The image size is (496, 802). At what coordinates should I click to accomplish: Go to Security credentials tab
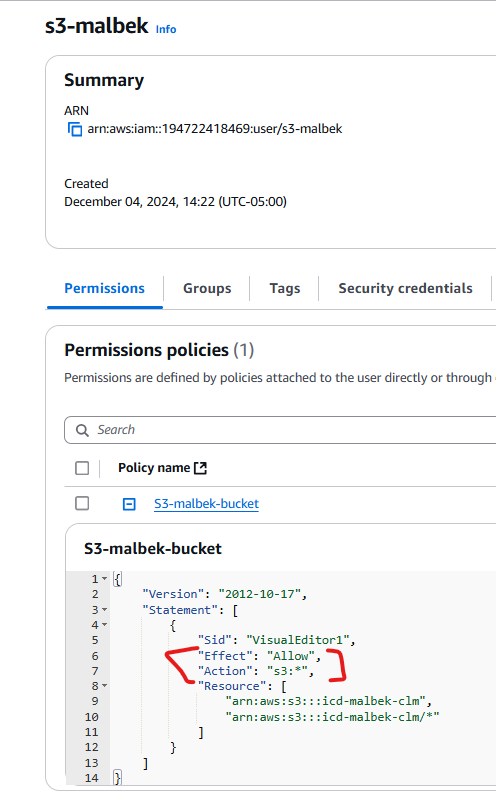(x=405, y=288)
